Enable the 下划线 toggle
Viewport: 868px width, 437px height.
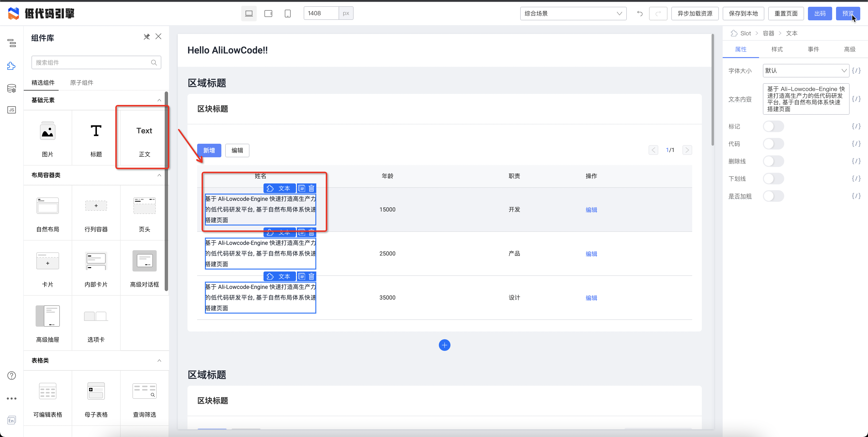tap(774, 178)
